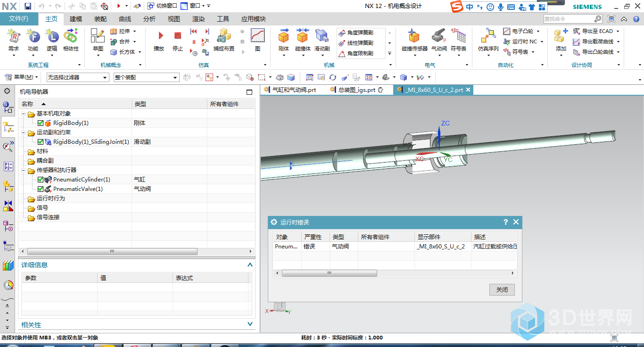Image resolution: width=644 pixels, height=347 pixels.
Task: Expand the 相关性 panel chevron
Action: click(250, 324)
